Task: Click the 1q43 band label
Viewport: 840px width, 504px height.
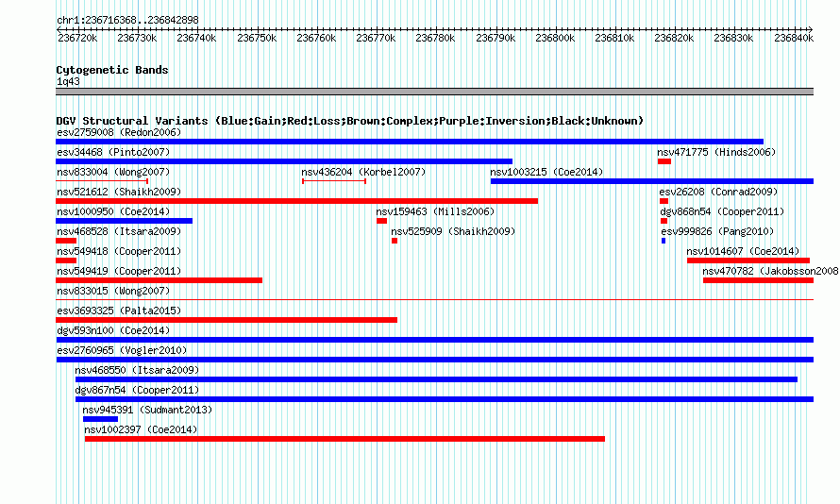Action: coord(68,82)
